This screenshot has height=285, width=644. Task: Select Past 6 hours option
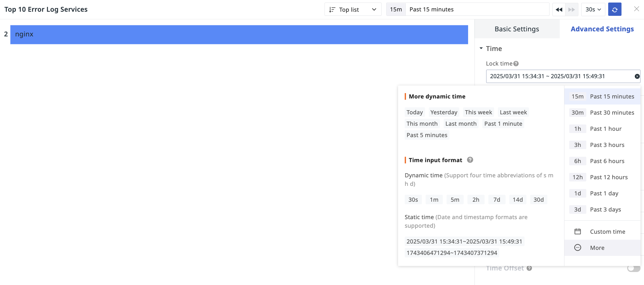click(602, 161)
